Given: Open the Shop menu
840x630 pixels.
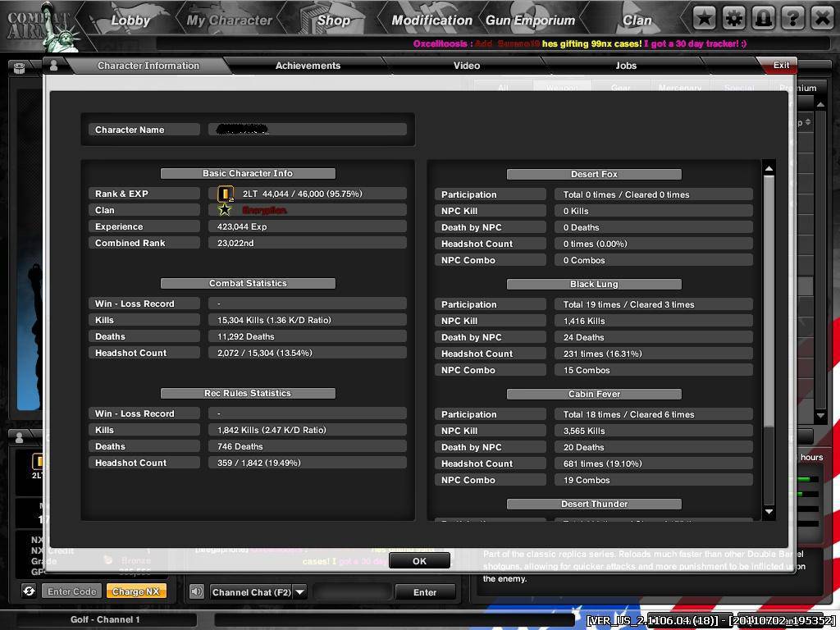Looking at the screenshot, I should coord(333,21).
